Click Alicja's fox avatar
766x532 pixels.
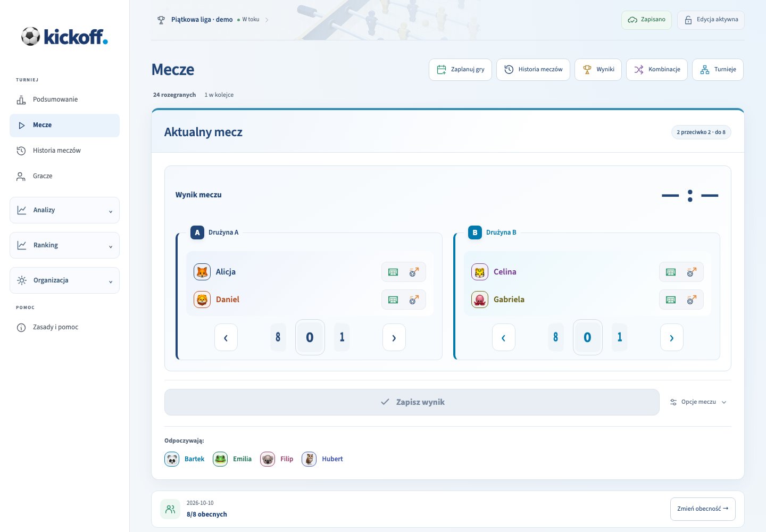(x=202, y=272)
